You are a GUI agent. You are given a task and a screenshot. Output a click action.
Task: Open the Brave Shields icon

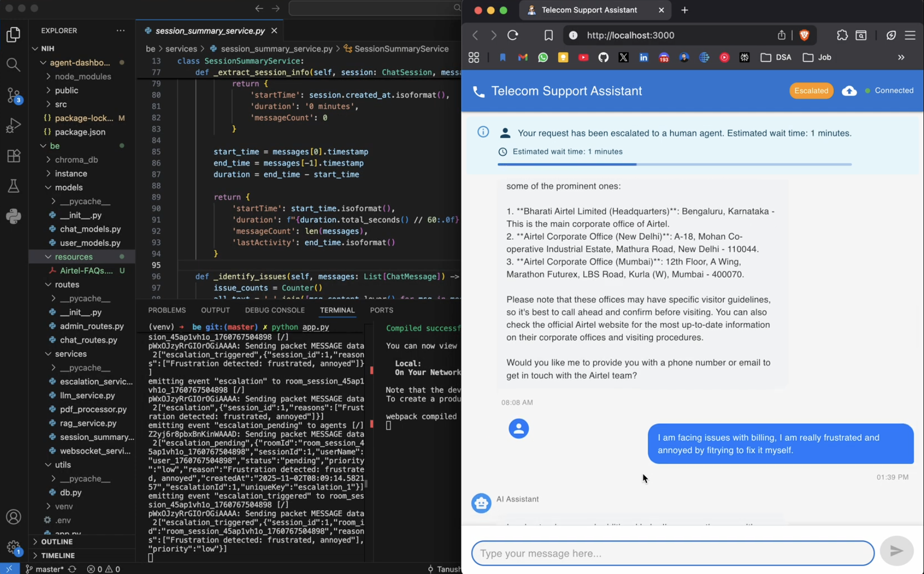pos(804,35)
